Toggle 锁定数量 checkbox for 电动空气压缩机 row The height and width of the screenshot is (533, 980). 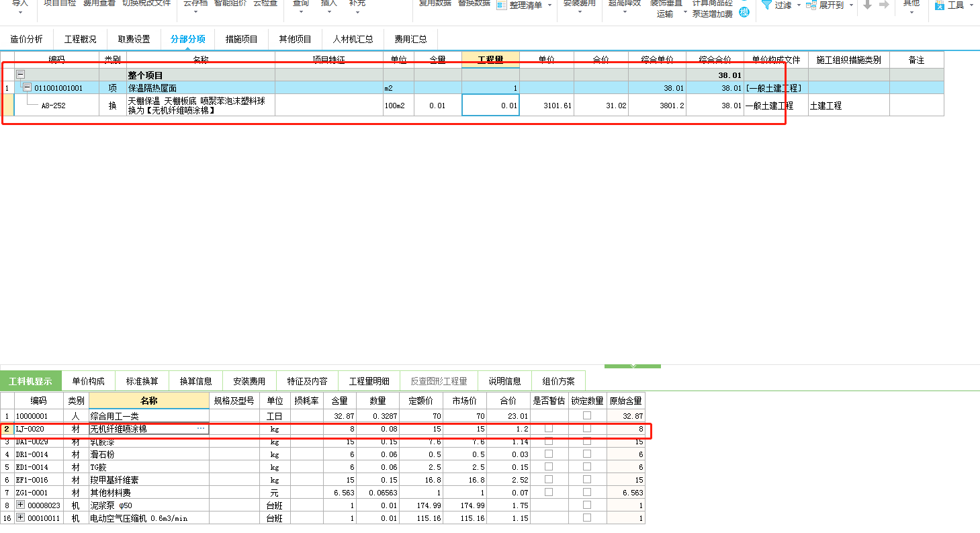pyautogui.click(x=587, y=518)
